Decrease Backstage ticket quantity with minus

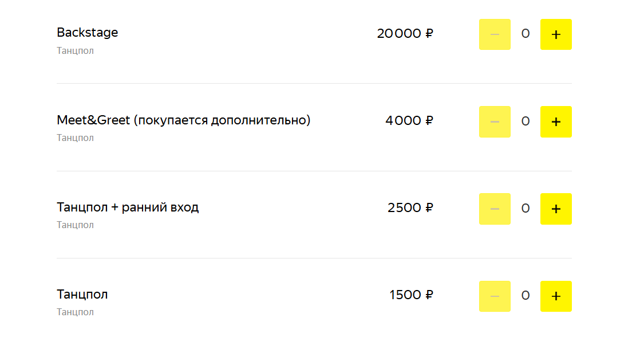click(495, 34)
